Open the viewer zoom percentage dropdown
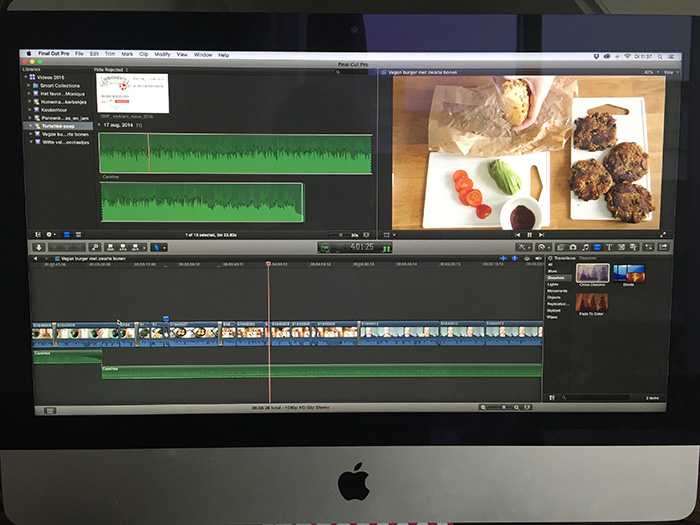The width and height of the screenshot is (700, 525). click(x=651, y=72)
